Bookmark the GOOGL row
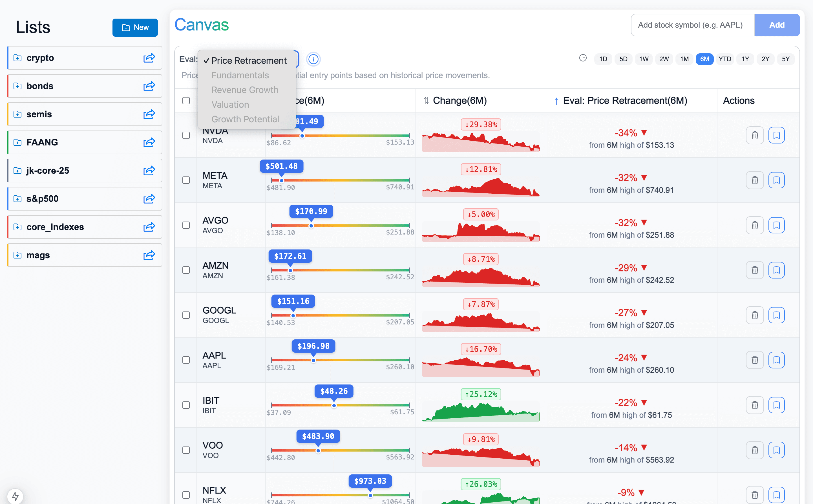 [776, 315]
